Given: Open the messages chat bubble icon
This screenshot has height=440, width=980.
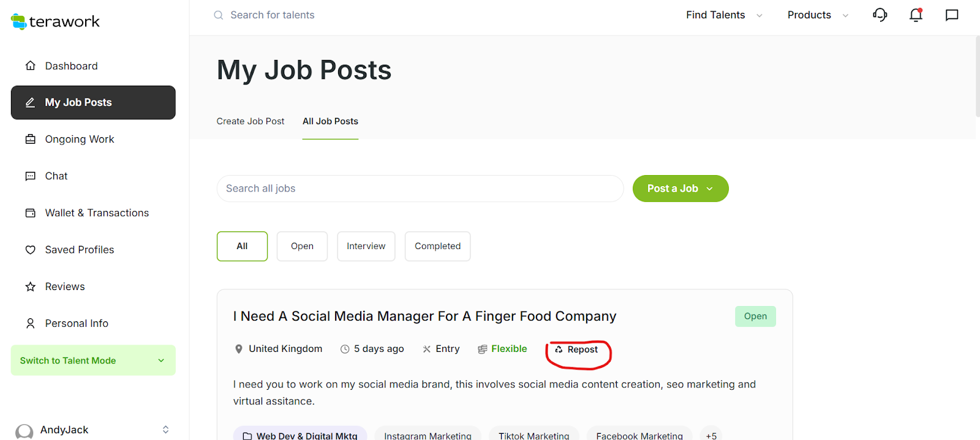Looking at the screenshot, I should click(x=952, y=15).
